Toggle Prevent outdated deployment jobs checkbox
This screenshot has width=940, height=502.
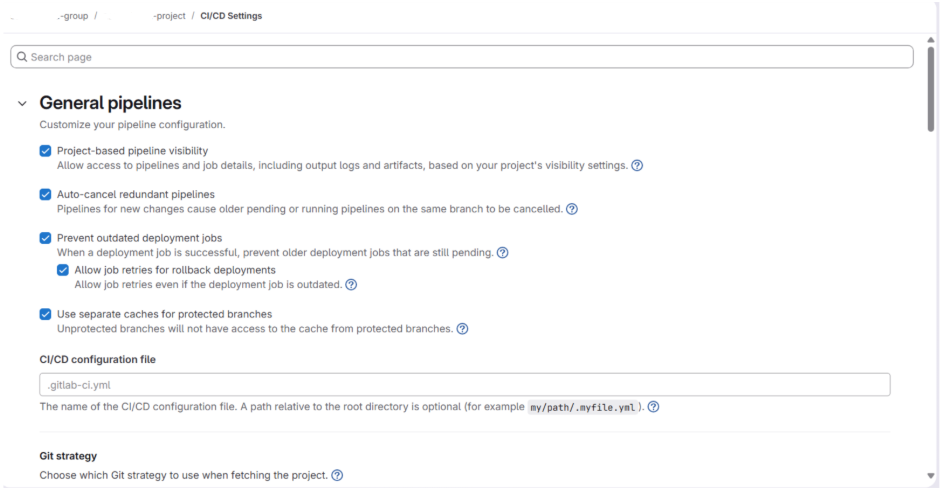pyautogui.click(x=45, y=238)
